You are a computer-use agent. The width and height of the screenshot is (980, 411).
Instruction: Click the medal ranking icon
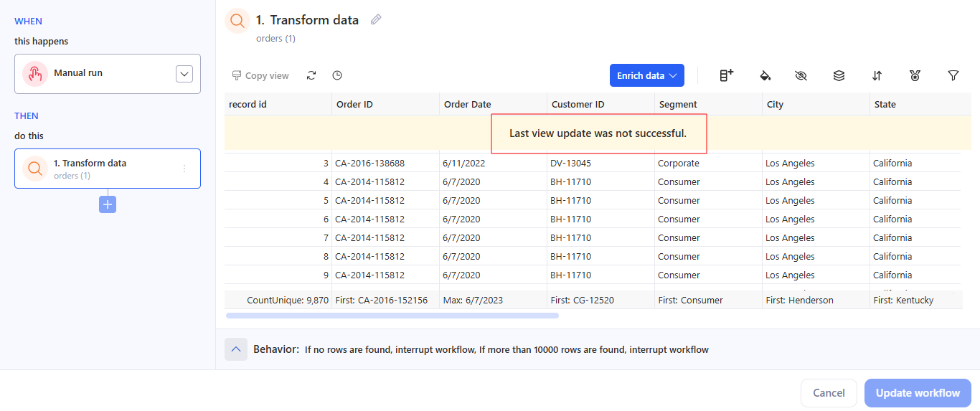(915, 75)
